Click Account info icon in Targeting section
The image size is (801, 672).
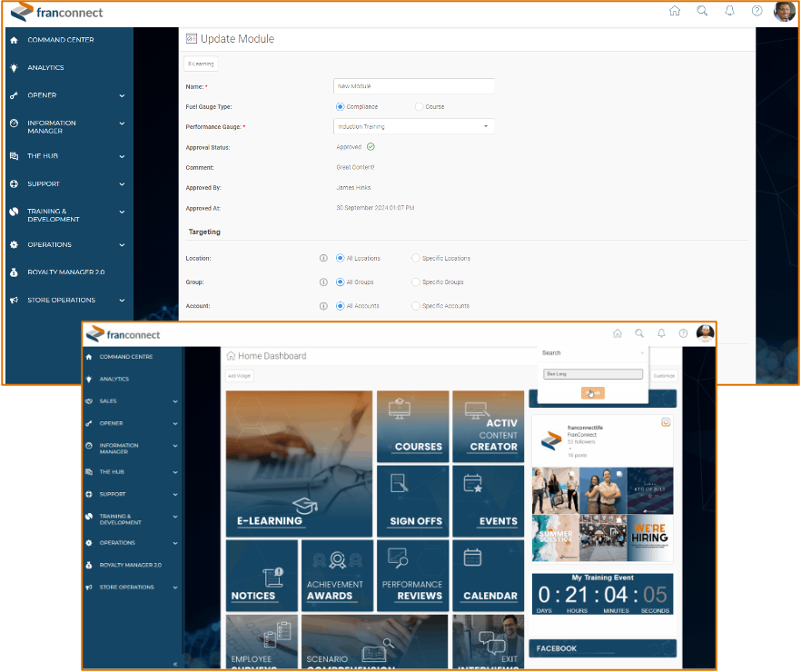click(323, 306)
